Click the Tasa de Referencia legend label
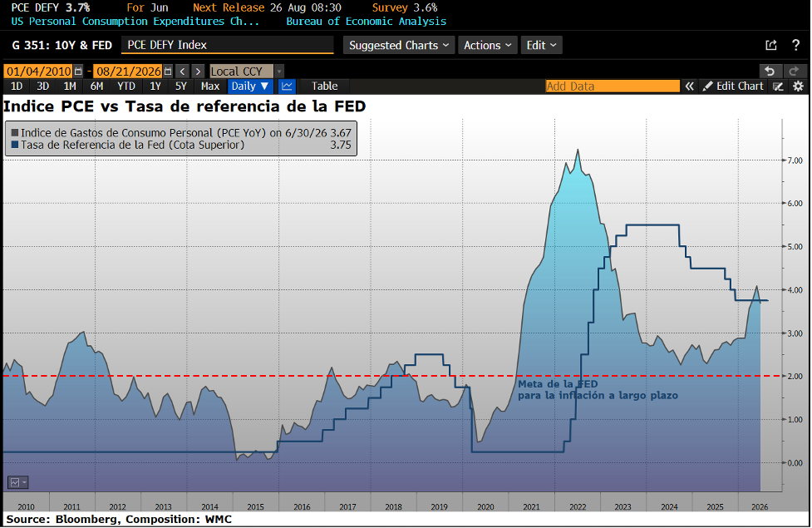 (133, 145)
